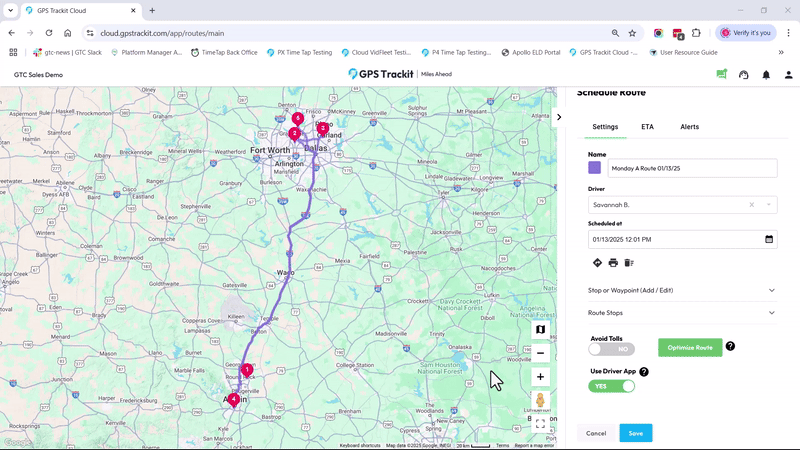Image resolution: width=800 pixels, height=450 pixels.
Task: Click the Optimize Route button
Action: [690, 347]
